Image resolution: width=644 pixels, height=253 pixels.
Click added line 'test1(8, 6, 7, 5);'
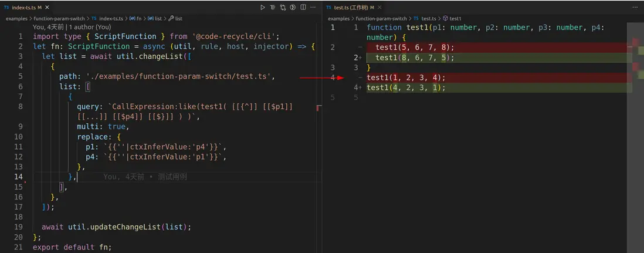(x=415, y=58)
